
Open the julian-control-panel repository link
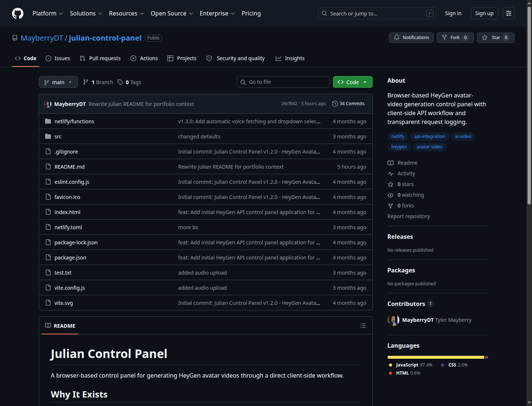click(x=105, y=38)
